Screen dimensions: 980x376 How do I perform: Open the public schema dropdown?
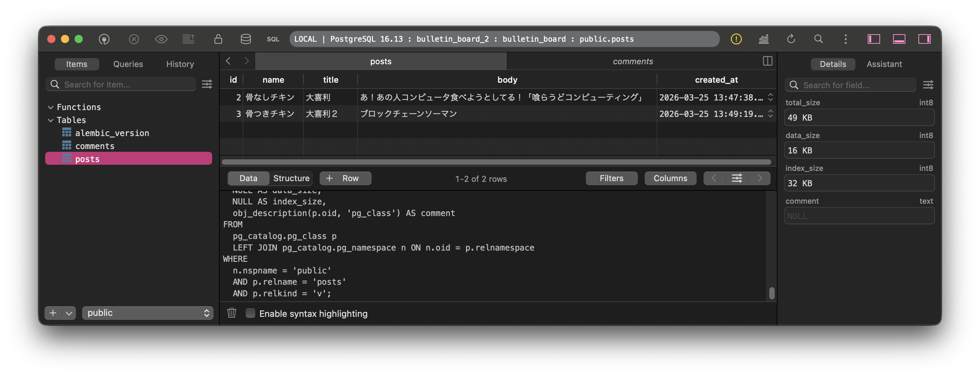click(147, 313)
